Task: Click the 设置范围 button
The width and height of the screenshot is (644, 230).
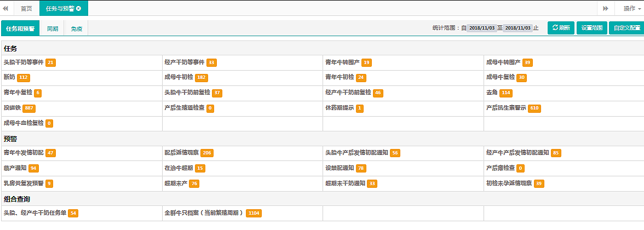Action: click(591, 28)
